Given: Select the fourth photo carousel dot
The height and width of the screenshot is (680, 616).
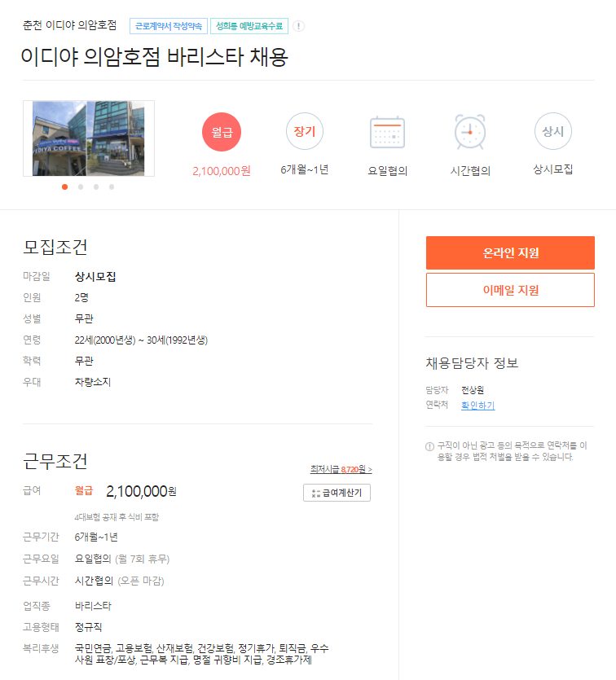Looking at the screenshot, I should coord(112,187).
